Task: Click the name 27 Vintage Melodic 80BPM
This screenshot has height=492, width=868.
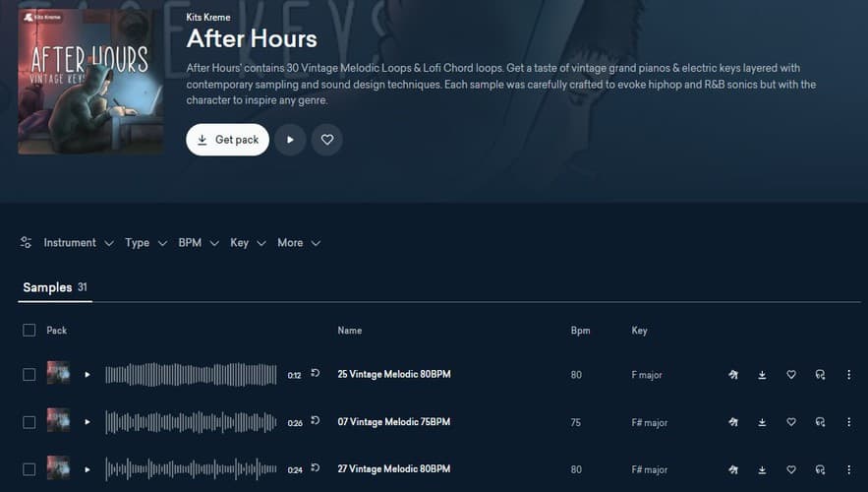Action: coord(394,468)
